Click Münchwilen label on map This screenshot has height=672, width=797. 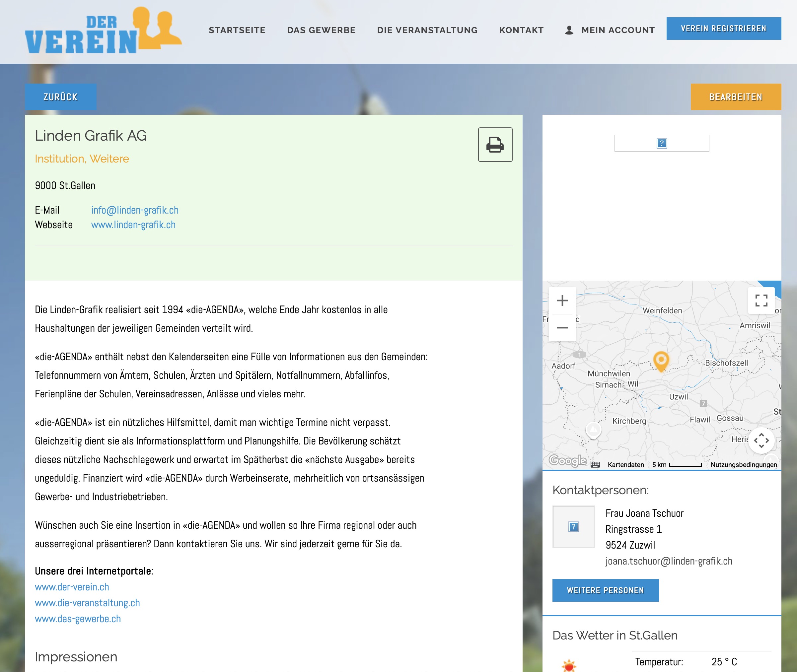click(609, 374)
